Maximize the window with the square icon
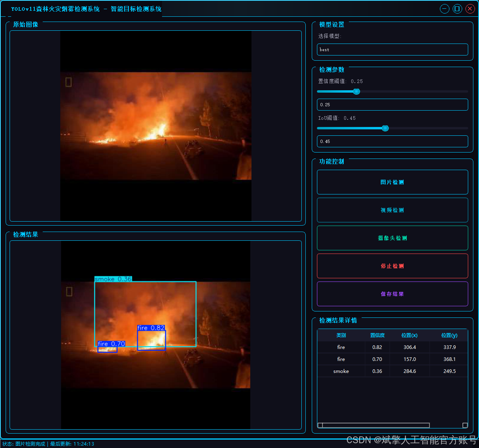Viewport: 479px width, 448px height. 457,9
